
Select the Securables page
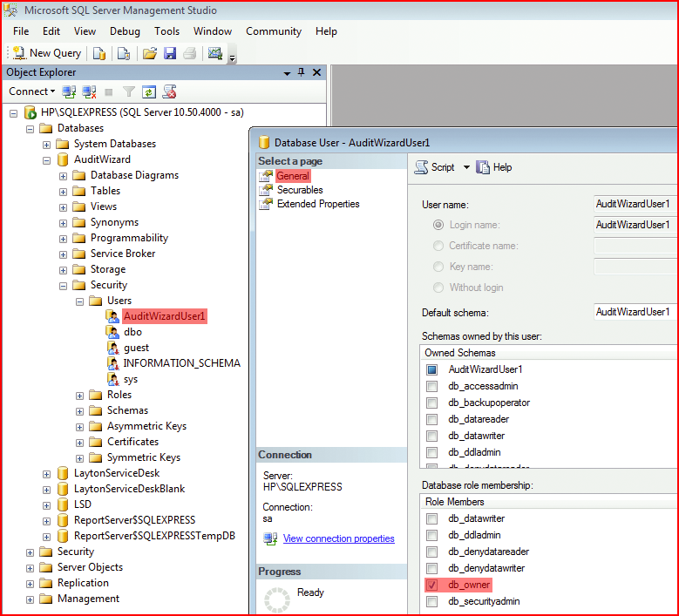pos(300,190)
